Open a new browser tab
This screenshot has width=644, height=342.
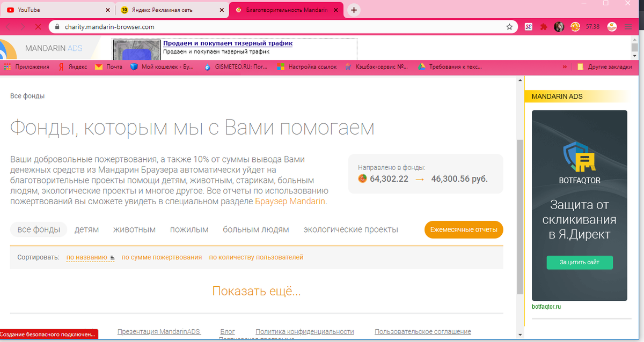point(354,10)
